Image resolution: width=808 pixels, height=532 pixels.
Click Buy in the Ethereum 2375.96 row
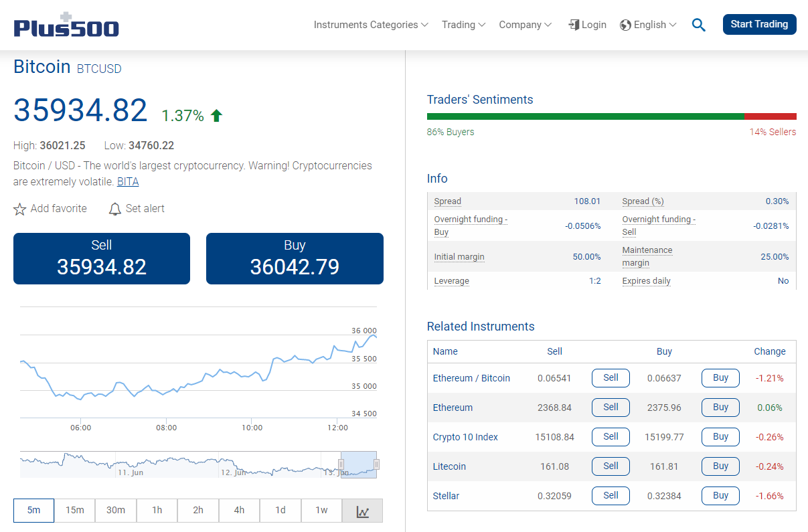(720, 407)
